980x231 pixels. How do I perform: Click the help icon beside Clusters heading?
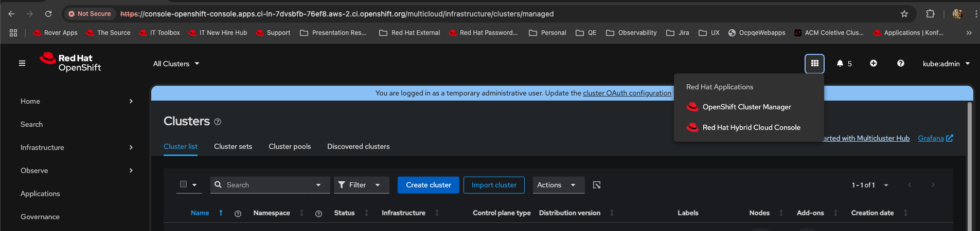pyautogui.click(x=218, y=122)
